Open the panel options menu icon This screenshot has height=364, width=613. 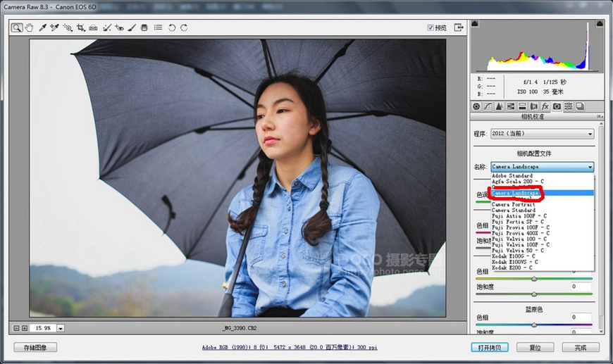pos(598,117)
